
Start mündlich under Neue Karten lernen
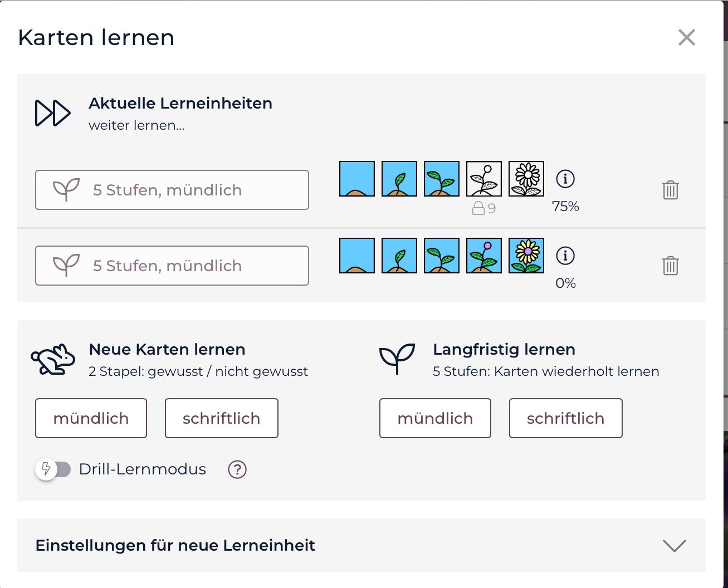pyautogui.click(x=91, y=418)
